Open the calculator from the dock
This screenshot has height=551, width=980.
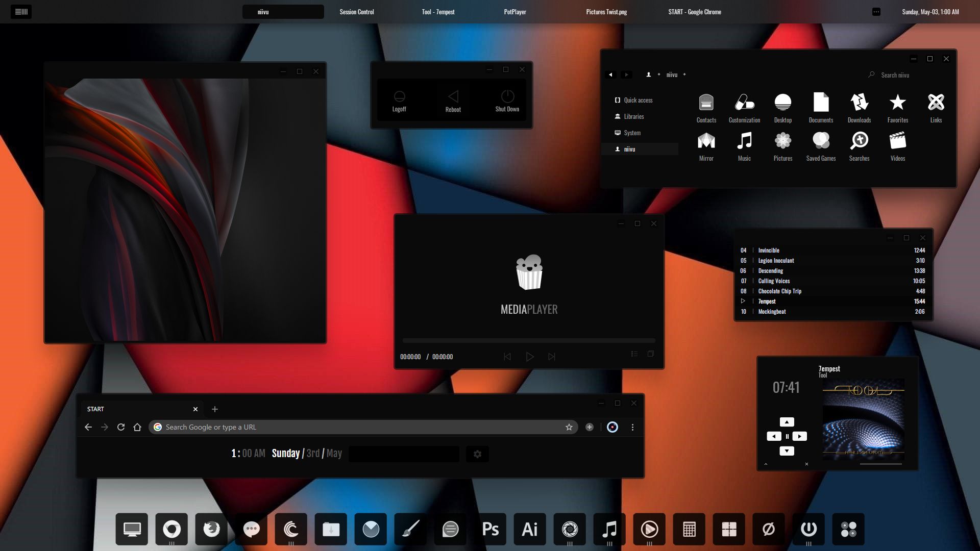pos(689,529)
